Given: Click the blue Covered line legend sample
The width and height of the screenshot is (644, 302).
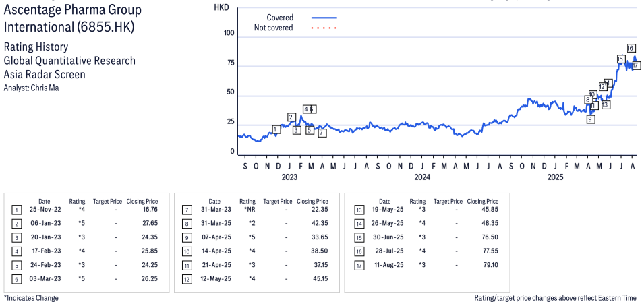Looking at the screenshot, I should click(324, 18).
